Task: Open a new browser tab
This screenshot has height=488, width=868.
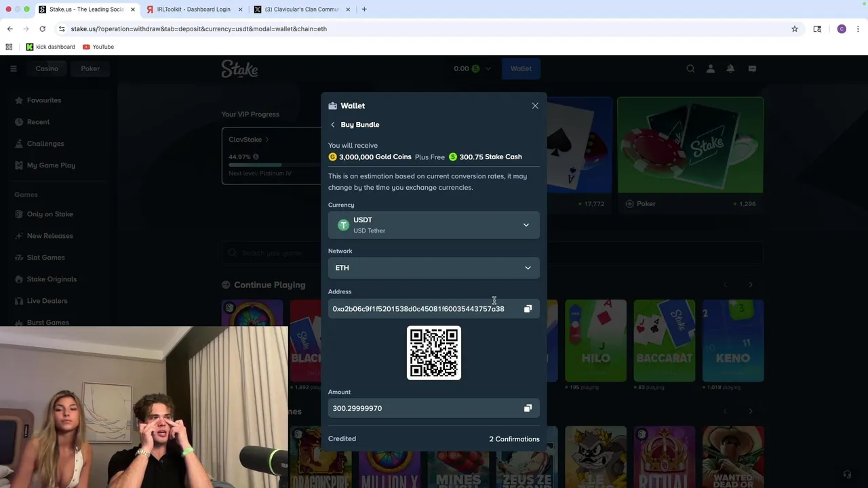Action: click(364, 9)
